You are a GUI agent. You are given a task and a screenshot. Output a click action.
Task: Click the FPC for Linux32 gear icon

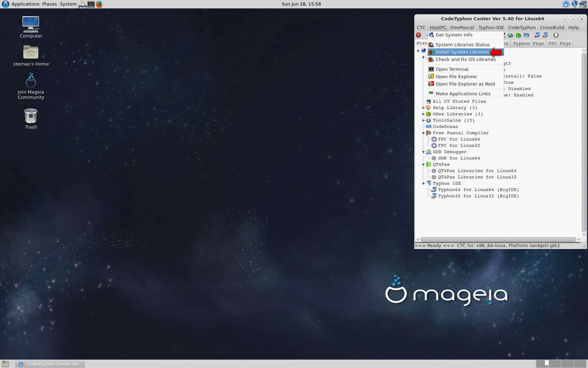tap(434, 145)
